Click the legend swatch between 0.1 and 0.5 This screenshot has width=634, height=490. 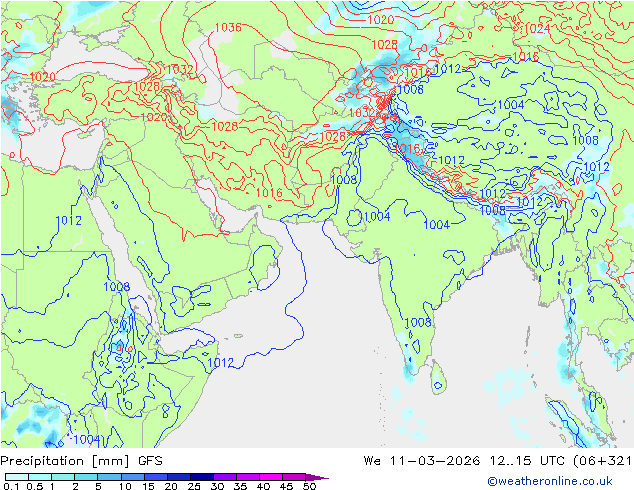pos(17,477)
